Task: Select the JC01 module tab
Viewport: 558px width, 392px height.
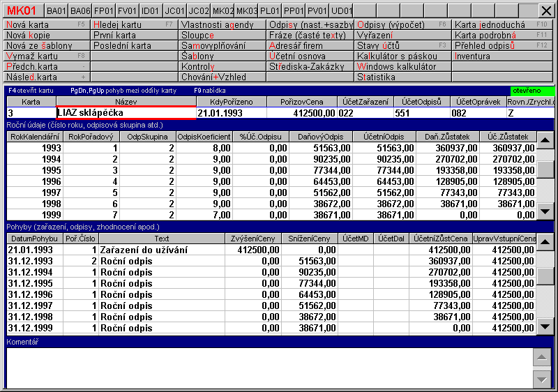Action: point(175,10)
